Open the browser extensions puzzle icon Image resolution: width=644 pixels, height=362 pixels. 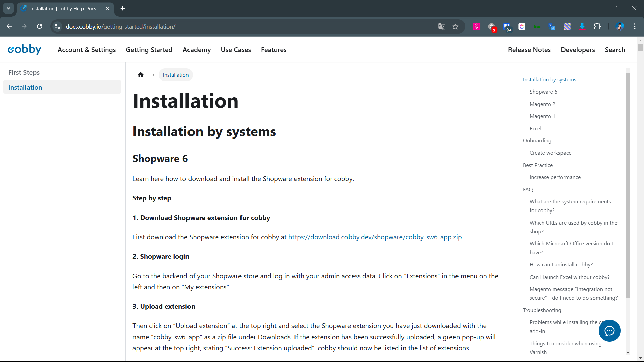tap(597, 27)
